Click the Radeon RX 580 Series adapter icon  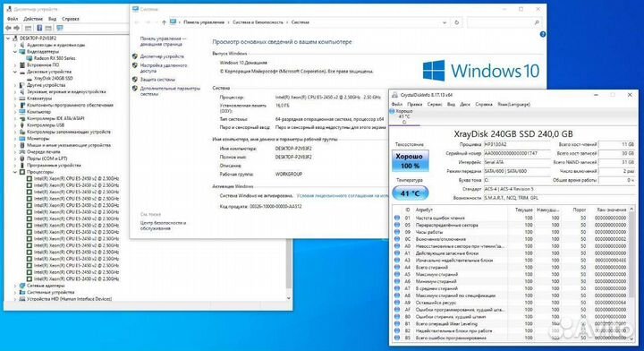point(30,58)
